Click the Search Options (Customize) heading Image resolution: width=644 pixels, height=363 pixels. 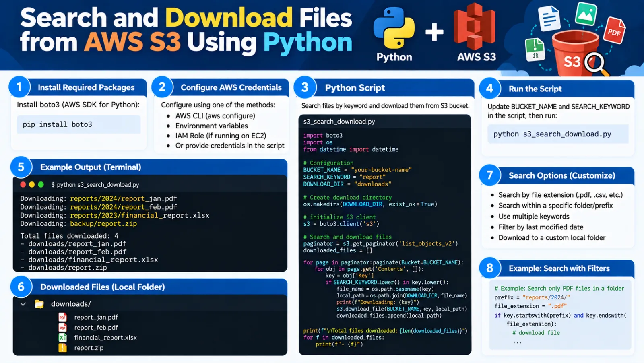click(562, 175)
